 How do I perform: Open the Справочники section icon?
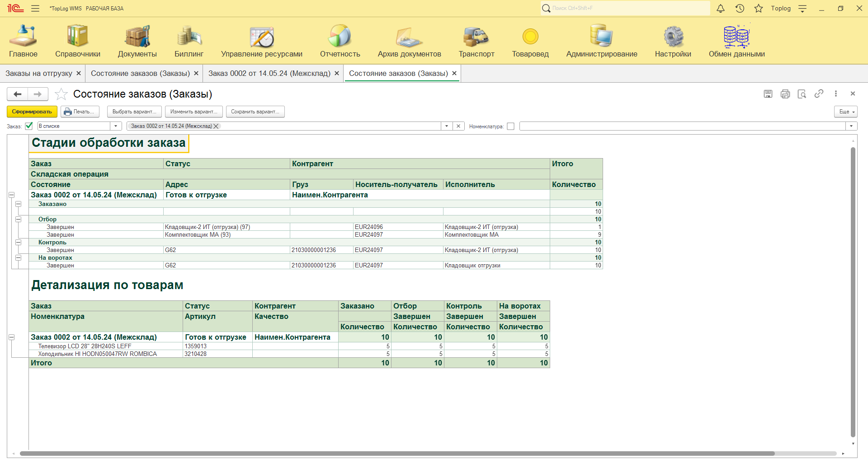pyautogui.click(x=78, y=36)
